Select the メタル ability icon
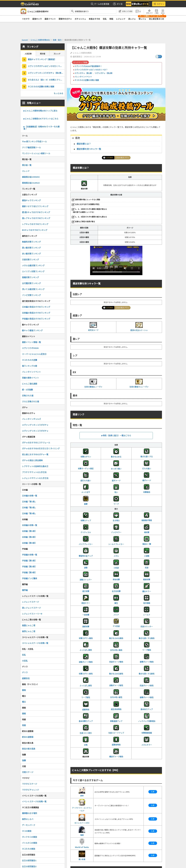 point(116,550)
